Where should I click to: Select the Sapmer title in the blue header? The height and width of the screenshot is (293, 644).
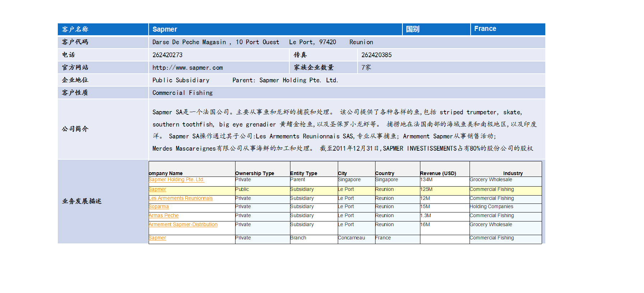pos(165,29)
